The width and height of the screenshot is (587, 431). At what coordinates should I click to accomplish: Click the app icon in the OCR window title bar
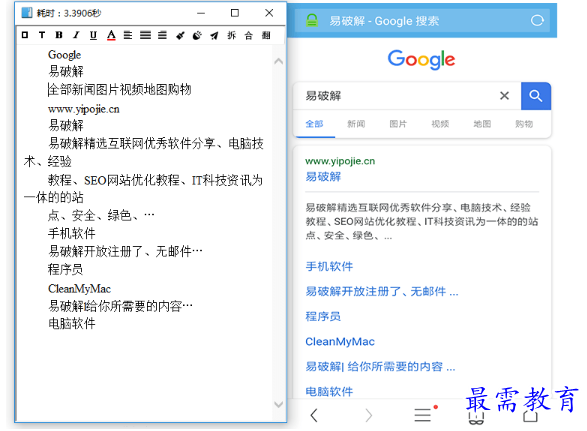(27, 13)
